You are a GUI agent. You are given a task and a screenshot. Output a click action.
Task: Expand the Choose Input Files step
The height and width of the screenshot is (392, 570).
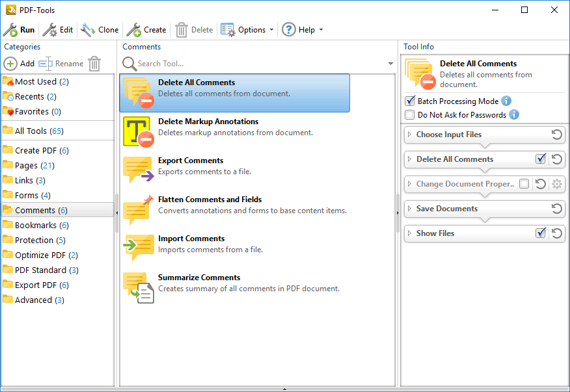(x=409, y=135)
